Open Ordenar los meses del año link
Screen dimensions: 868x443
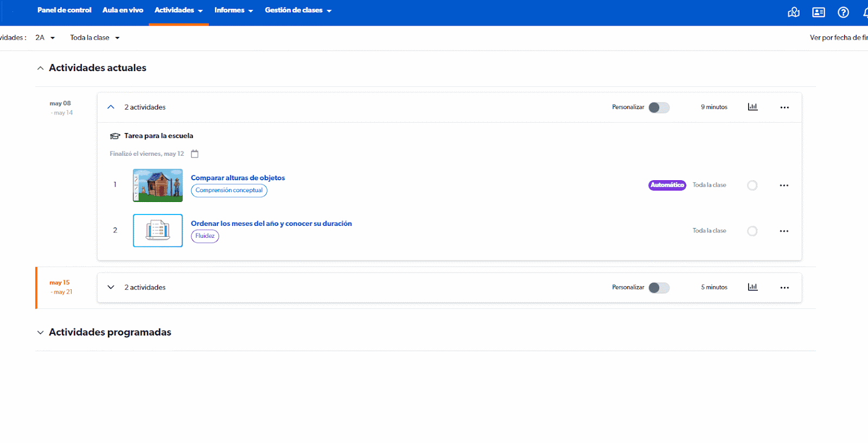click(271, 224)
